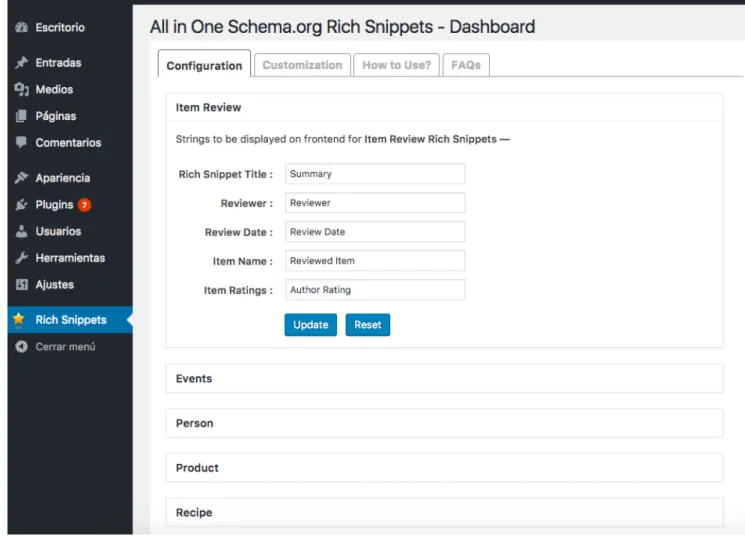Click the page title "All in One Schema.org Rich Snippets - Dashboard"
The image size is (745, 536).
click(x=343, y=27)
